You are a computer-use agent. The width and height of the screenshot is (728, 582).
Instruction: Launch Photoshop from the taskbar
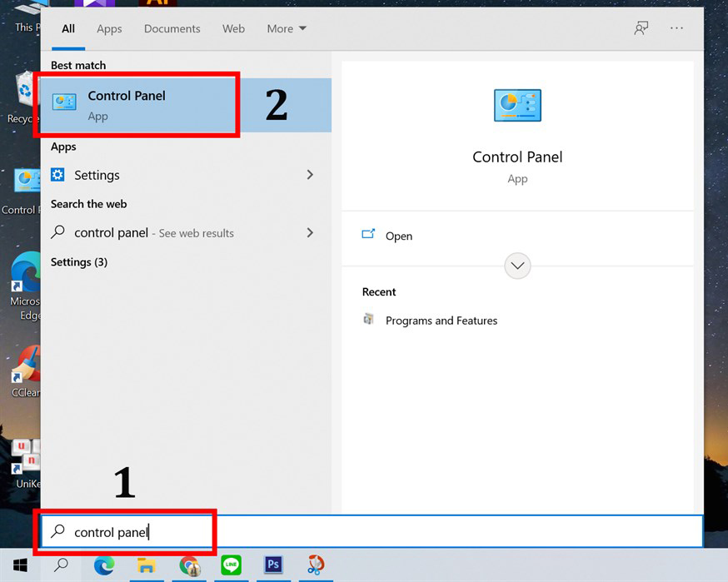coord(272,565)
